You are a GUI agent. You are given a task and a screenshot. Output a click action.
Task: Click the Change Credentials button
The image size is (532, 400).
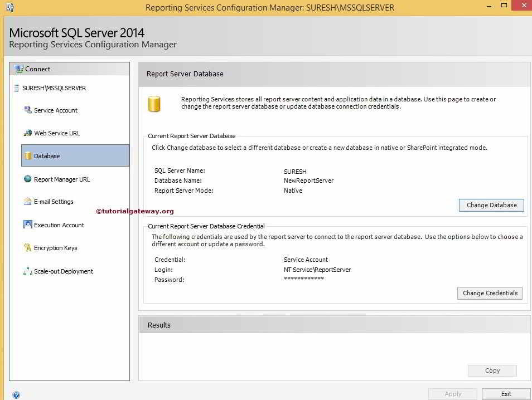tap(489, 292)
